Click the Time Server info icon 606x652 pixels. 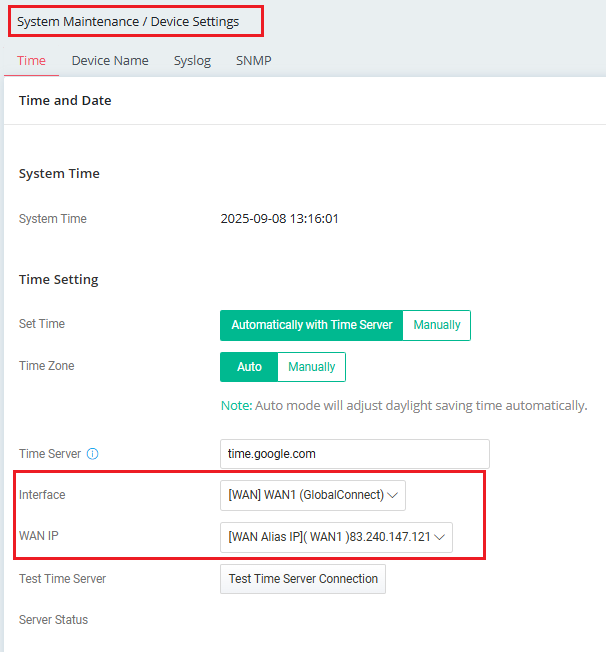(92, 454)
